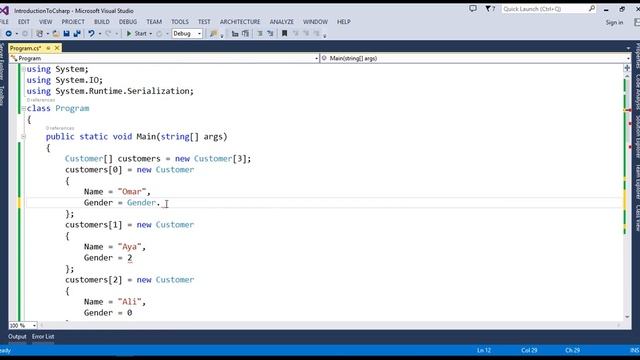The width and height of the screenshot is (640, 360).
Task: Collapse the using directives outlining block
Action: click(23, 69)
